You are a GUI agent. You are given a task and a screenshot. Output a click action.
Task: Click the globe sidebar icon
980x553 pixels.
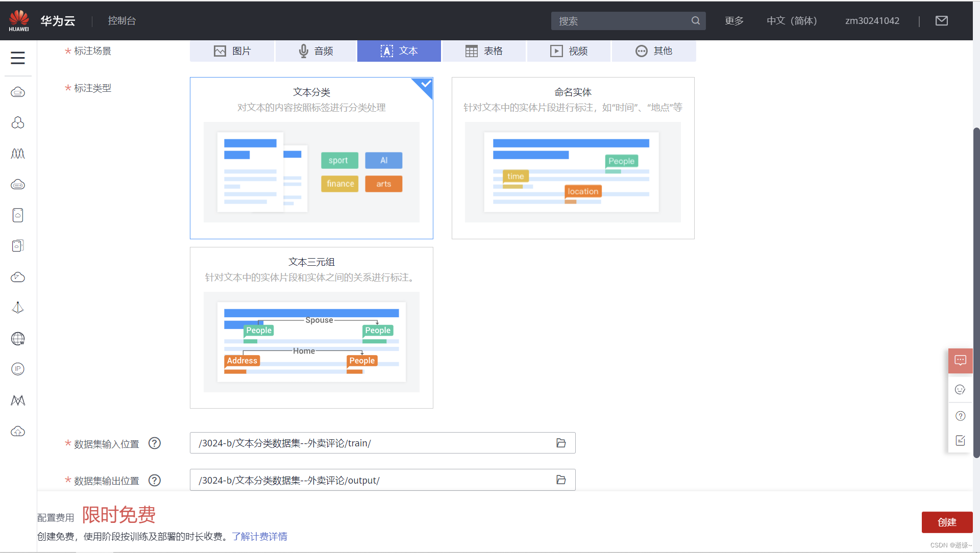(x=18, y=339)
